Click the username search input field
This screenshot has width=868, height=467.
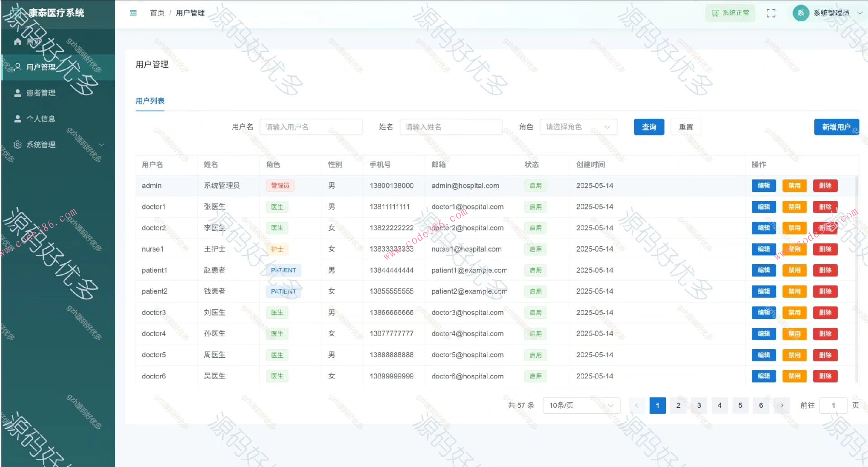click(x=311, y=127)
